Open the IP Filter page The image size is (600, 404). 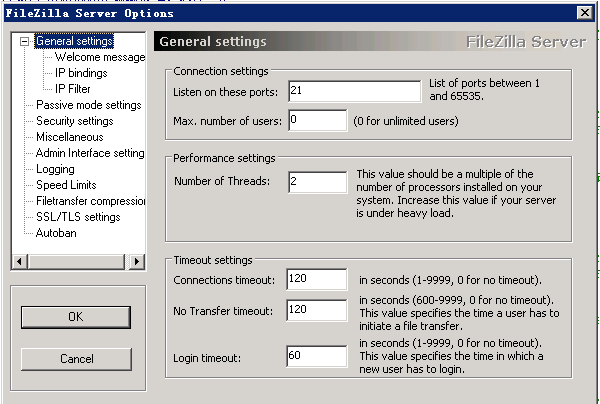point(73,89)
